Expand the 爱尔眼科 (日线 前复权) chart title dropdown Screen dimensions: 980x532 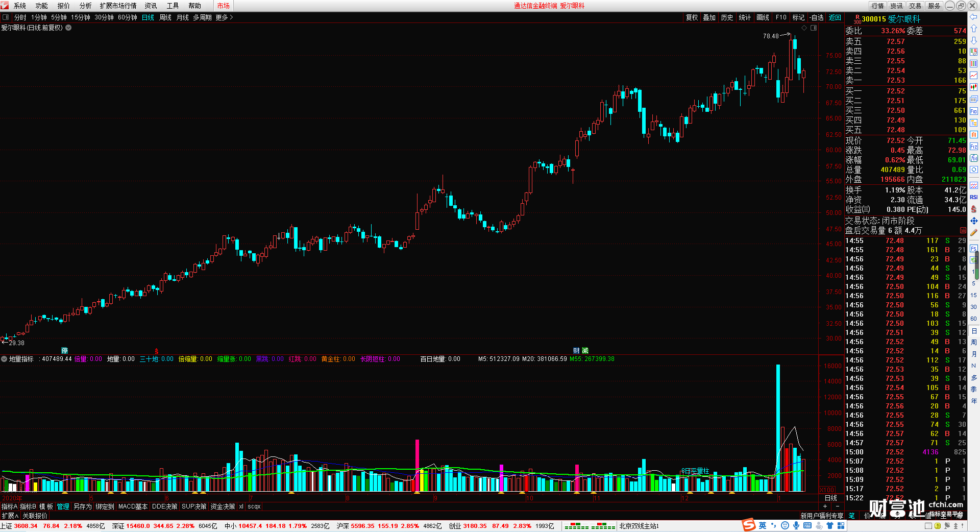pyautogui.click(x=68, y=28)
